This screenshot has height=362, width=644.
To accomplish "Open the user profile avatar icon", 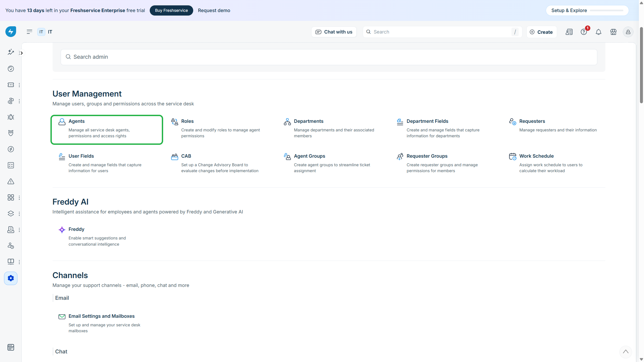I will 628,32.
